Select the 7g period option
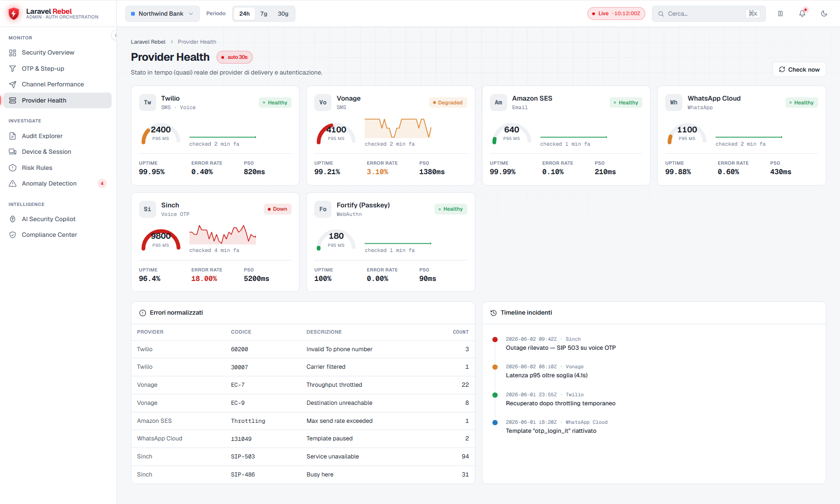 (264, 14)
